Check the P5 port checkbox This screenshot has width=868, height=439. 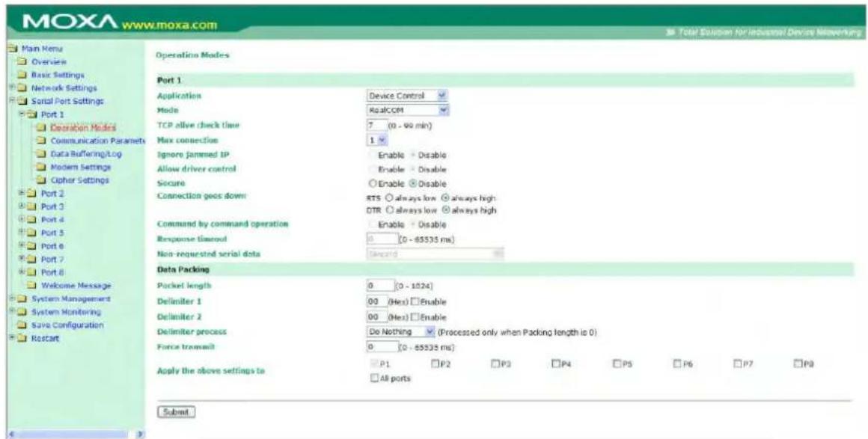click(616, 363)
